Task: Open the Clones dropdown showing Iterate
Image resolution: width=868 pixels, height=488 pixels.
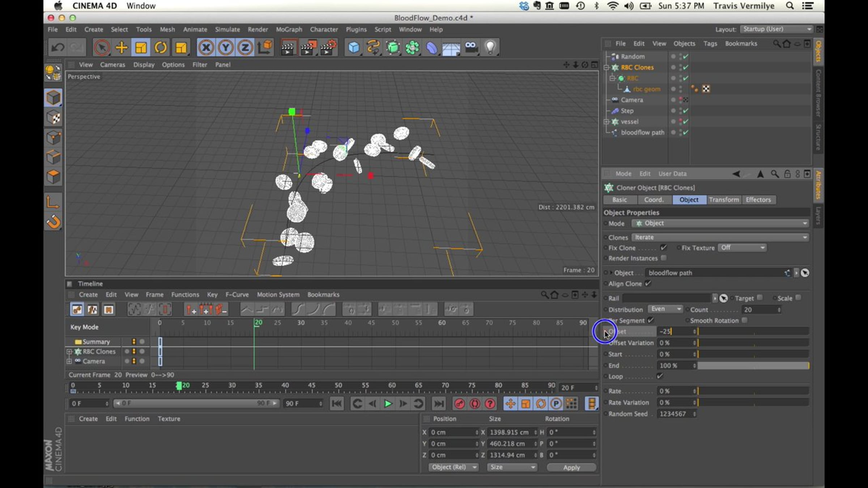Action: 720,237
